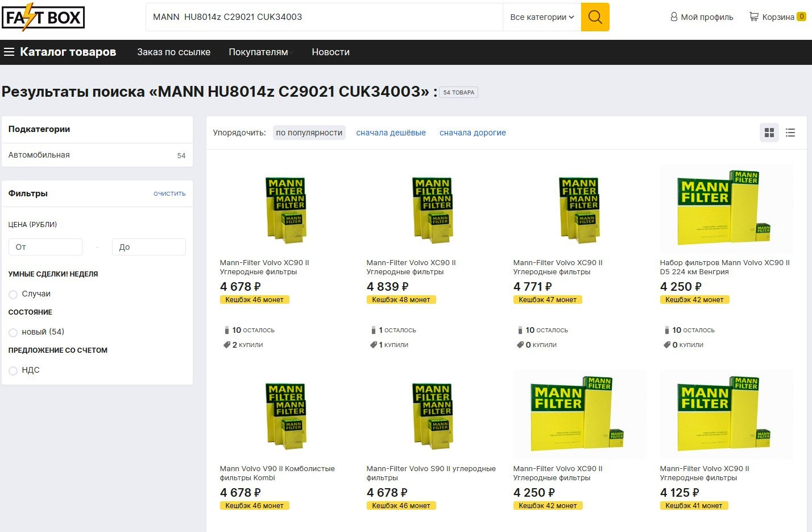Sort by сначала дорогие
This screenshot has height=532, width=812.
click(473, 133)
